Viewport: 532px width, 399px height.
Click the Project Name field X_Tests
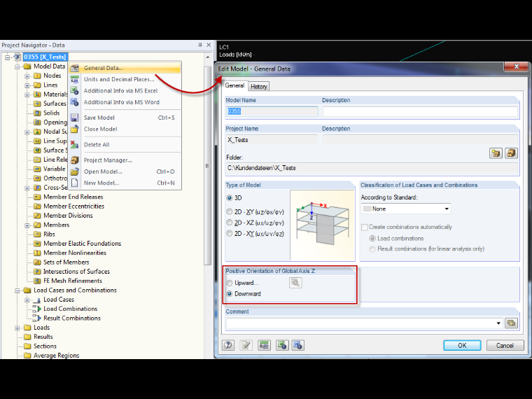(x=272, y=140)
